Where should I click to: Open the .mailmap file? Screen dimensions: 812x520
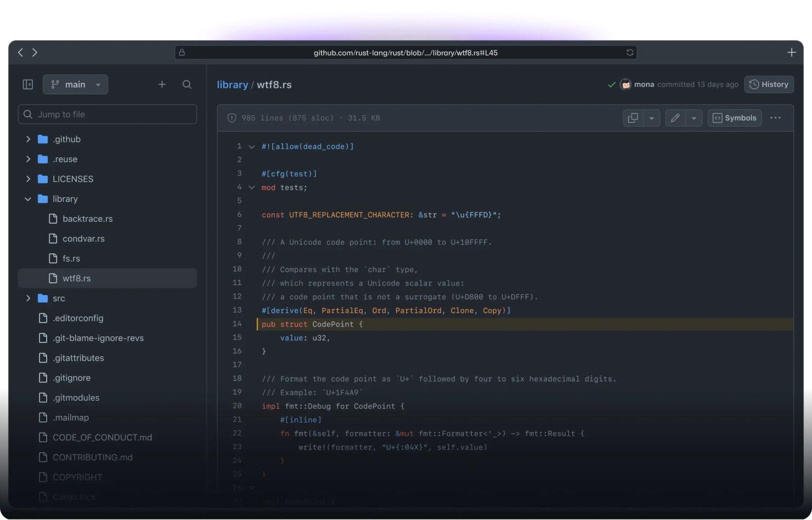point(71,418)
